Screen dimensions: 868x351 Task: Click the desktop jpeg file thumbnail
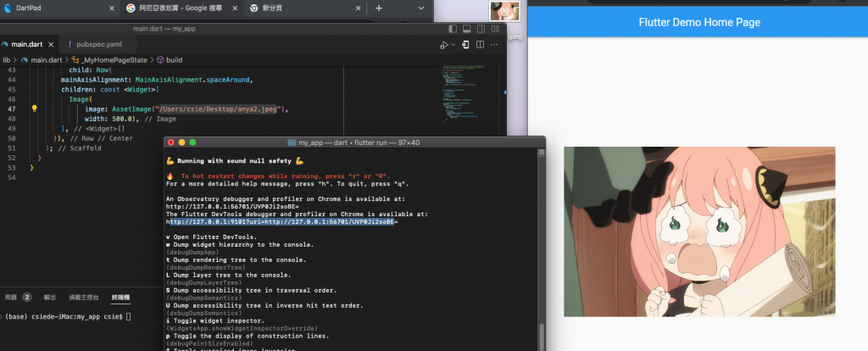(505, 11)
